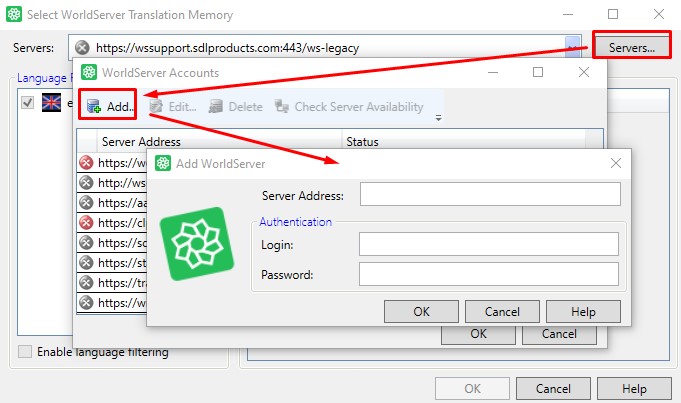The image size is (681, 403).
Task: Enable language filtering checkbox
Action: (x=26, y=352)
